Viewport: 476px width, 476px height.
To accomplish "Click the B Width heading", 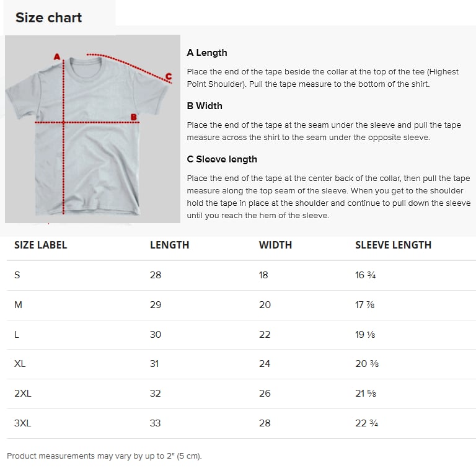I will click(x=205, y=106).
